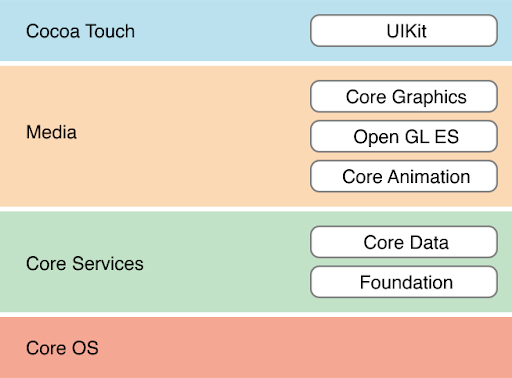Click the Open GL ES box

[x=404, y=136]
